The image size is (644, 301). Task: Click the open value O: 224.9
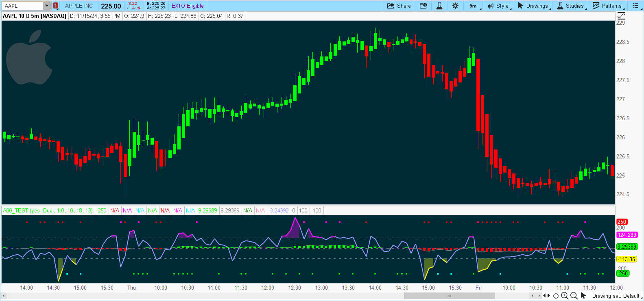pyautogui.click(x=134, y=16)
